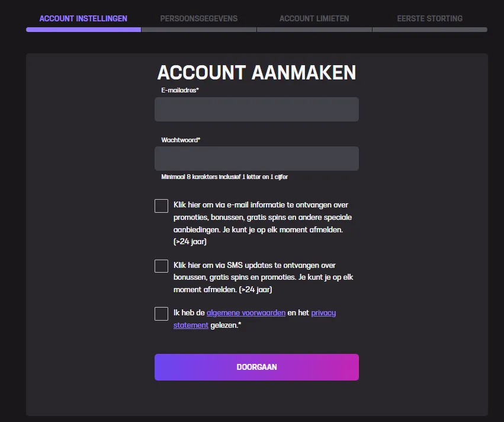Switch to the PERSOONSGEGEVENS tab
The height and width of the screenshot is (422, 504).
[x=198, y=18]
